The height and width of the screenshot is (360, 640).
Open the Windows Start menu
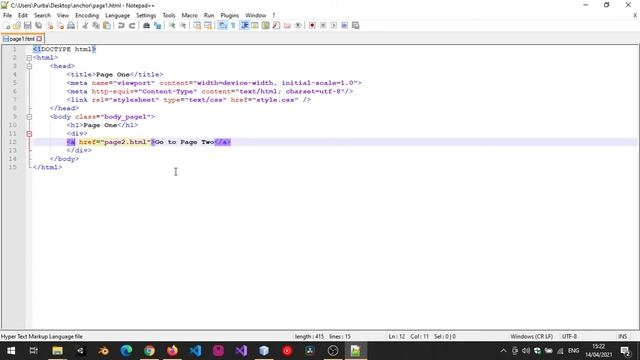(x=11, y=351)
